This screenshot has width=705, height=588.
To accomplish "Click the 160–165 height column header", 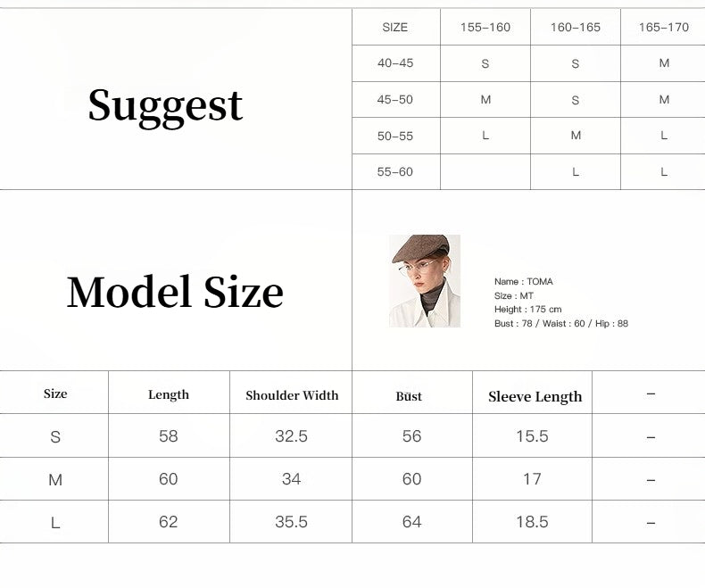I will 576,28.
